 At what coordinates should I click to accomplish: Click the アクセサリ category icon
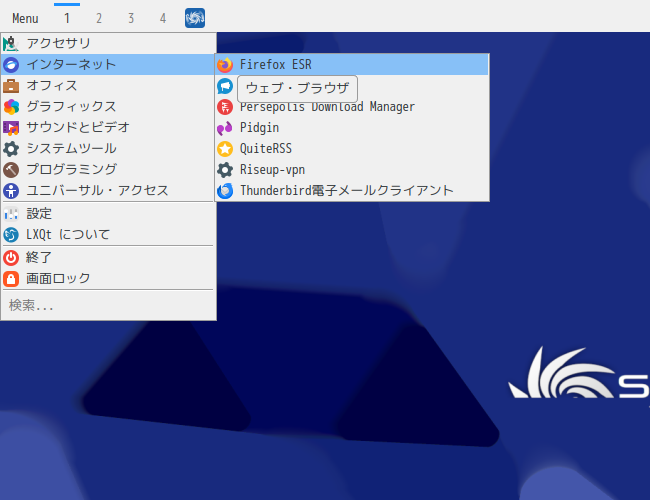point(11,44)
